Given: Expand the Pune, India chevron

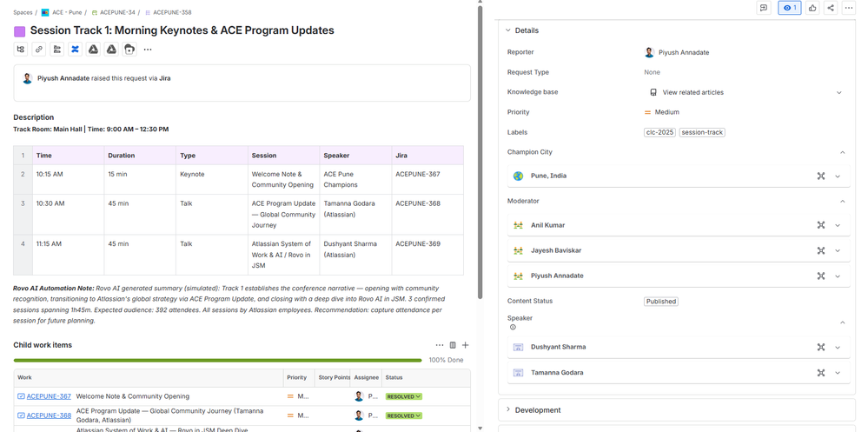Looking at the screenshot, I should coord(838,176).
